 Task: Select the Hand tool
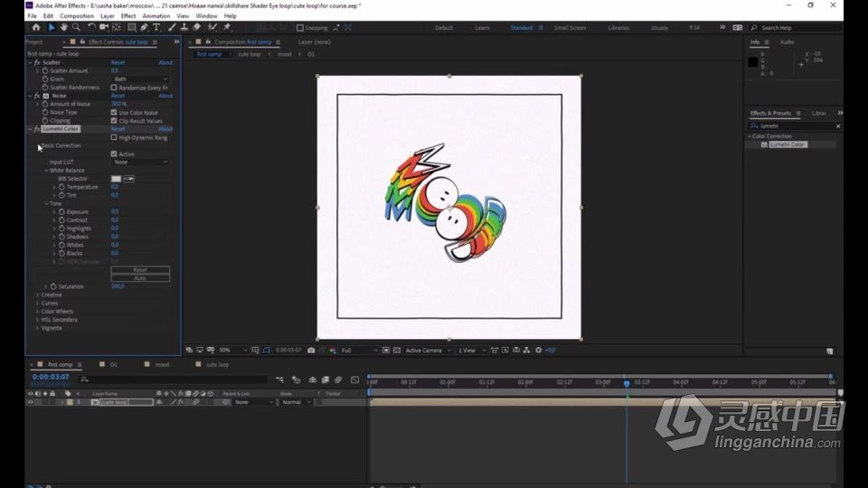63,27
